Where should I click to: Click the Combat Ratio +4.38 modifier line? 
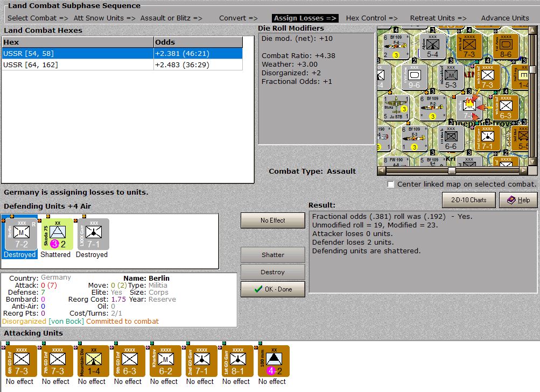click(x=298, y=56)
